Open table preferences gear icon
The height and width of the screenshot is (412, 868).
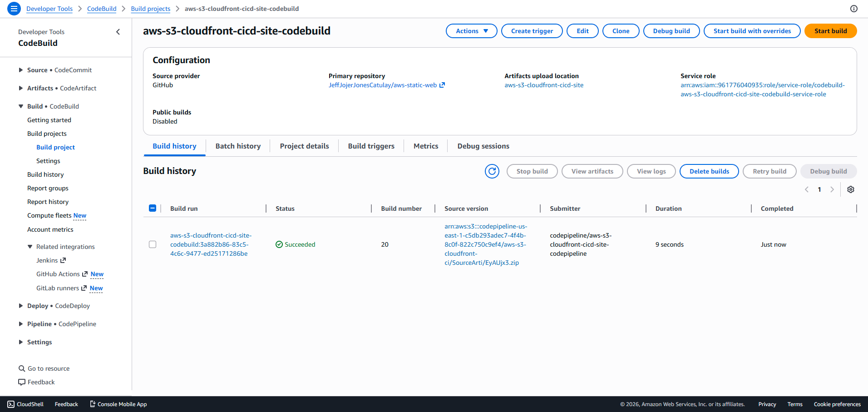[x=851, y=189]
